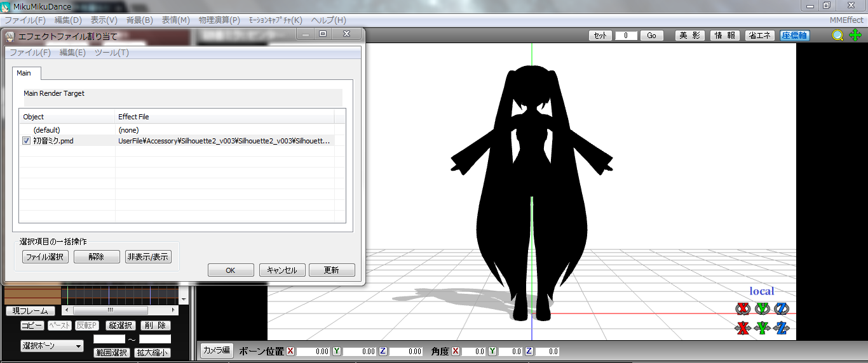Click the timeline scrollbar right arrow
This screenshot has height=363, width=868.
tap(175, 310)
